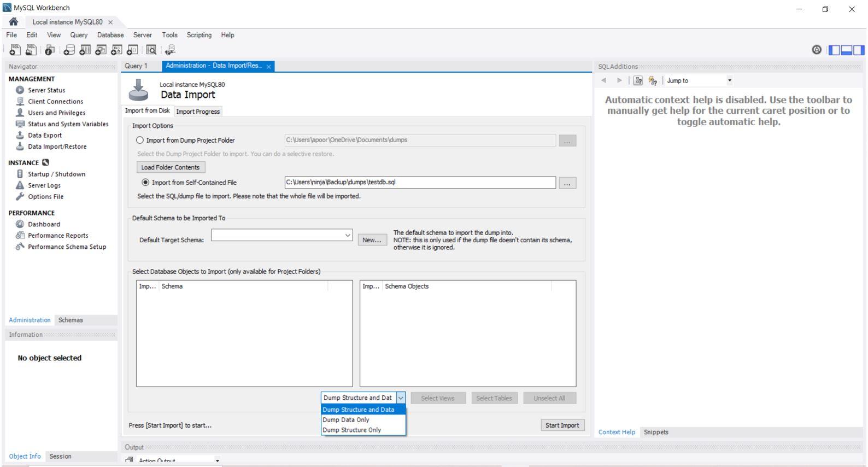Screen dimensions: 868x467
Task: Go back in context help
Action: click(603, 80)
